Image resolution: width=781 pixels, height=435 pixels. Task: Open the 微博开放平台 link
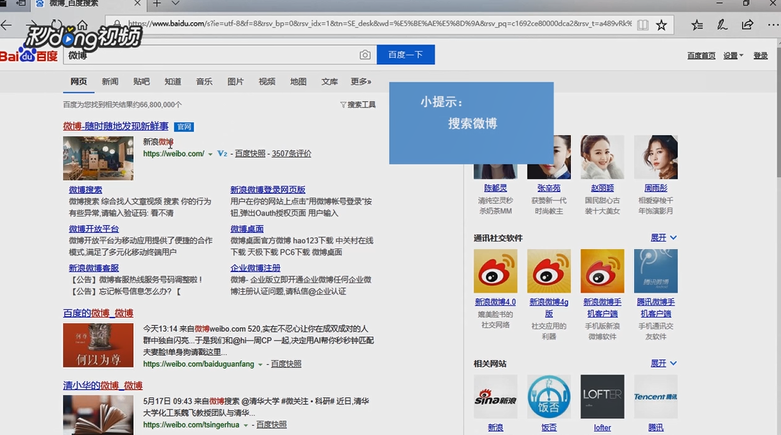click(x=94, y=229)
